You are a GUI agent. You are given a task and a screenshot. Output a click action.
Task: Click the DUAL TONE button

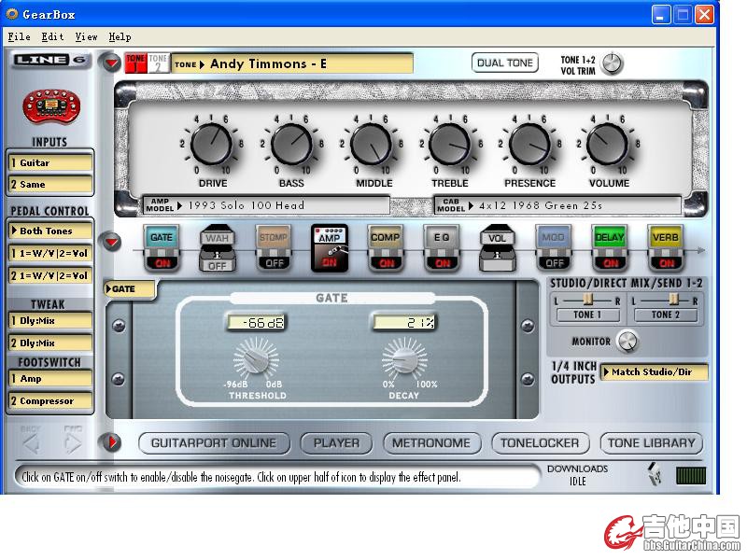[505, 63]
